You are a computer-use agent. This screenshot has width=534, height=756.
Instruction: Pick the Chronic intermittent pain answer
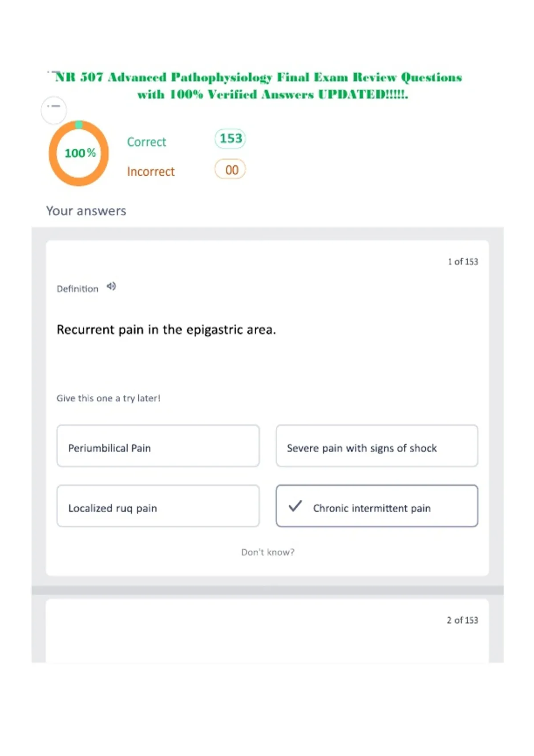pyautogui.click(x=377, y=506)
